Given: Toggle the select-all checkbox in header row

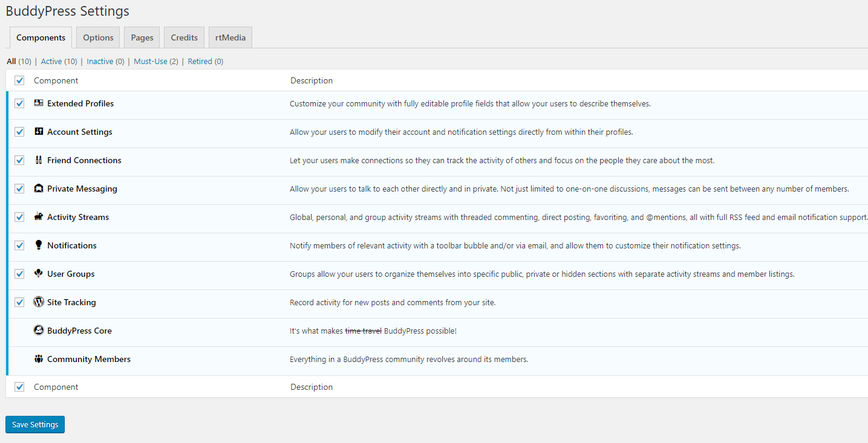Looking at the screenshot, I should [19, 80].
